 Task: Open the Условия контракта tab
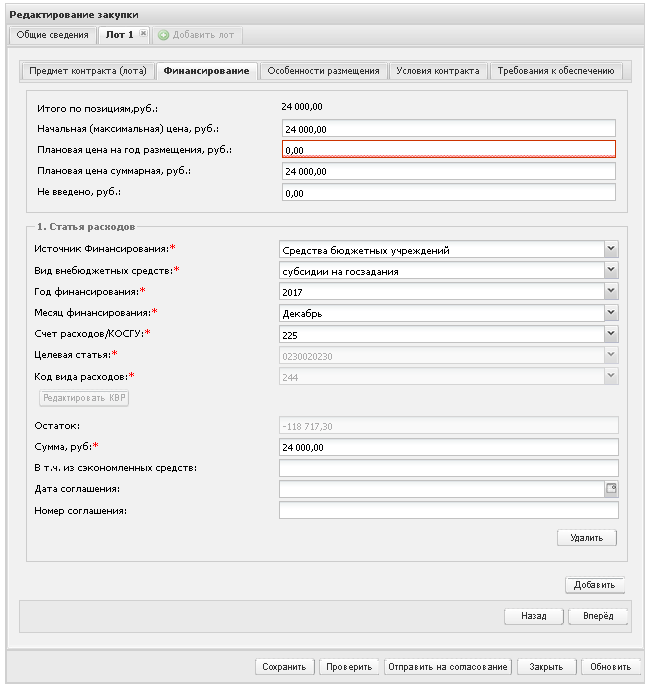pos(438,71)
